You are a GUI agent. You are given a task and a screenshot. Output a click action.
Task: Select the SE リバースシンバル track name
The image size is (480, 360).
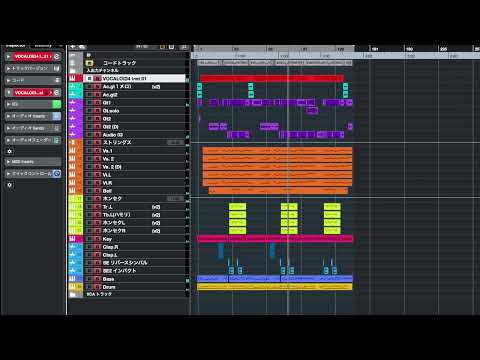click(x=125, y=263)
